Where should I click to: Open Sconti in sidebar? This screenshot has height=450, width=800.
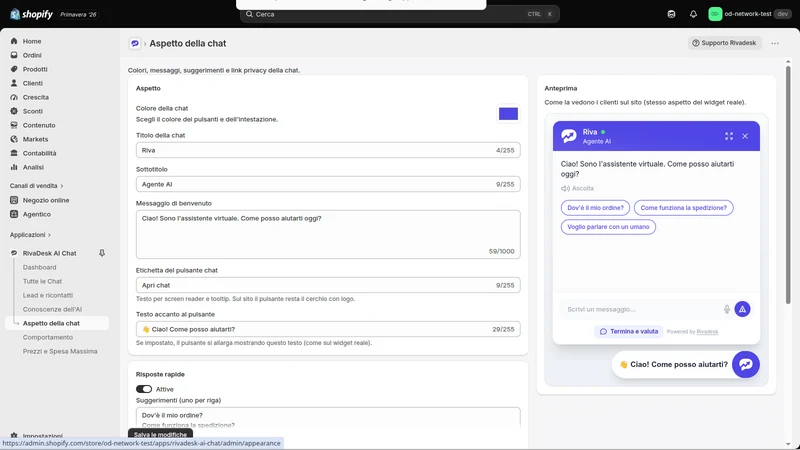(x=33, y=111)
